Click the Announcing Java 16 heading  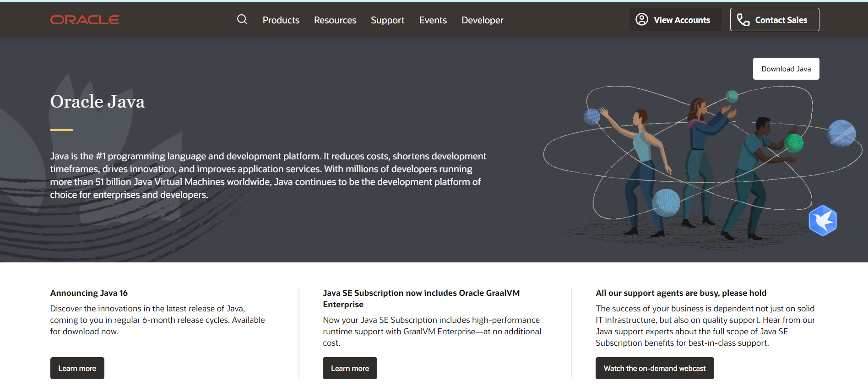pyautogui.click(x=89, y=293)
